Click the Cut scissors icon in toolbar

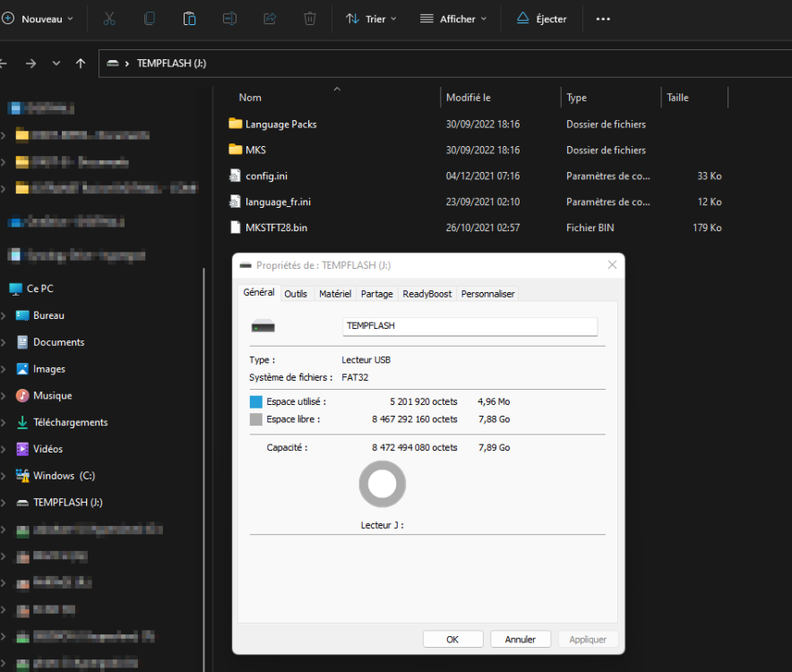(x=109, y=19)
